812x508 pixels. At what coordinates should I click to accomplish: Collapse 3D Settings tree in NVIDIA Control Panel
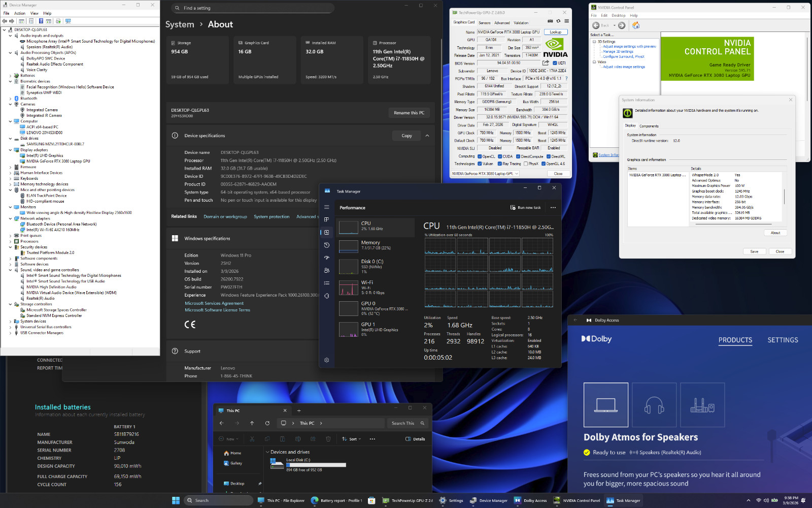point(594,42)
